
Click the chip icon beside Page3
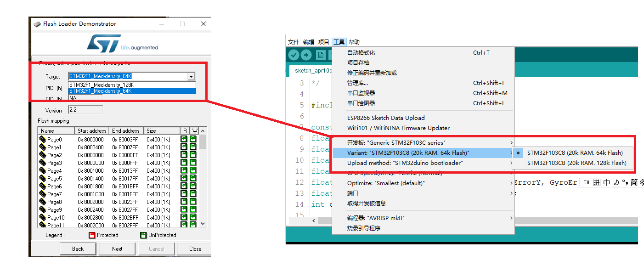coord(43,163)
